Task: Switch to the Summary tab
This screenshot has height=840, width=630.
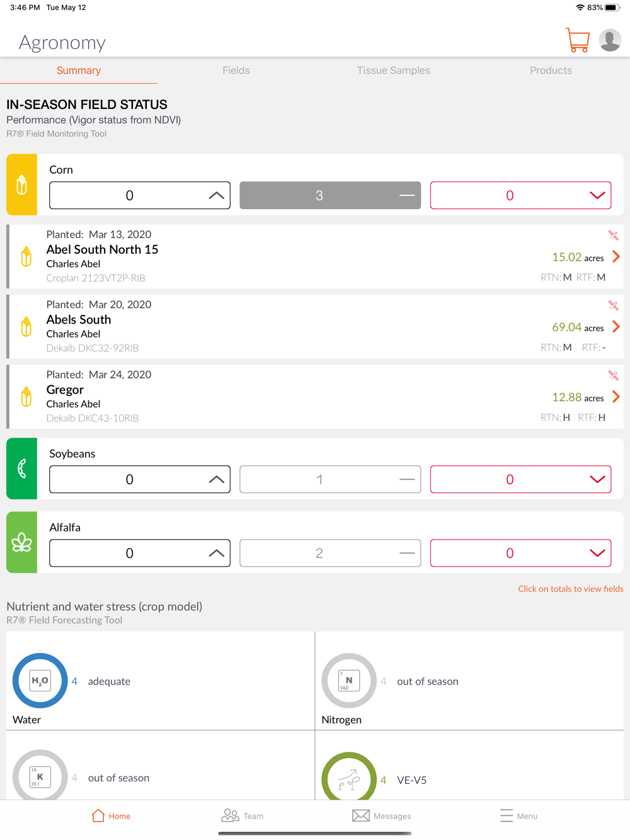Action: click(x=79, y=71)
